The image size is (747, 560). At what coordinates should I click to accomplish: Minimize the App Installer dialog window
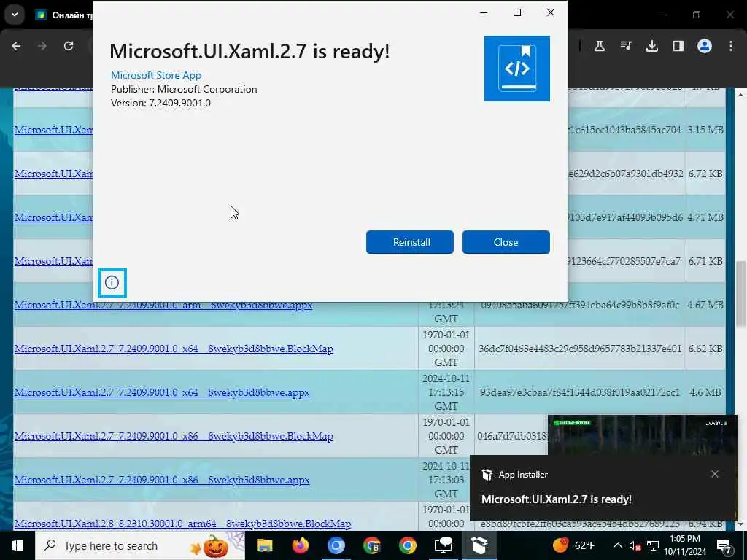[x=484, y=13]
